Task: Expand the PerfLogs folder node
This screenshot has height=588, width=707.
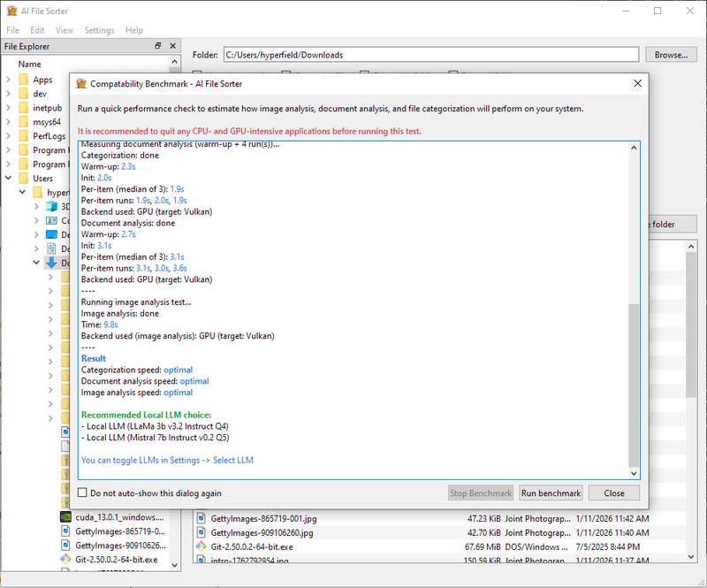Action: (x=8, y=135)
